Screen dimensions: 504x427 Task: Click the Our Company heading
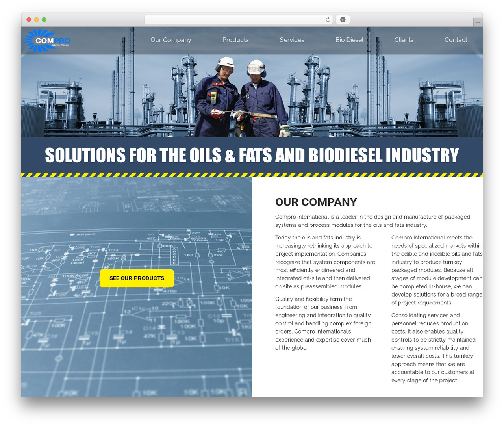[x=316, y=202]
